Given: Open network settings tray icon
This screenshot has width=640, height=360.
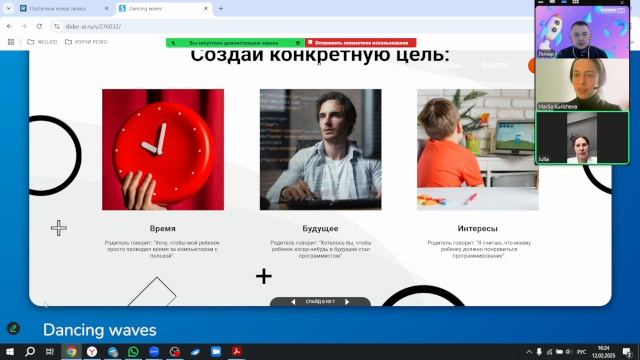Looking at the screenshot, I should (x=549, y=351).
